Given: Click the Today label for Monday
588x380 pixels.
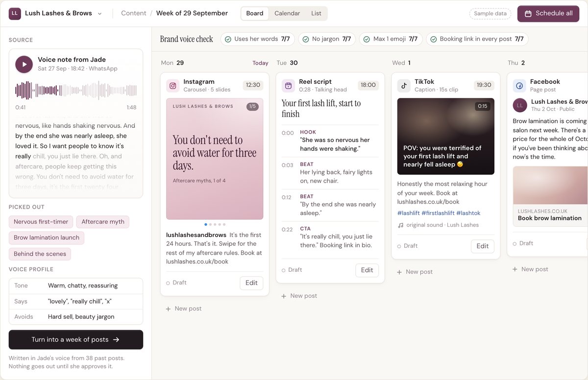Looking at the screenshot, I should tap(260, 63).
